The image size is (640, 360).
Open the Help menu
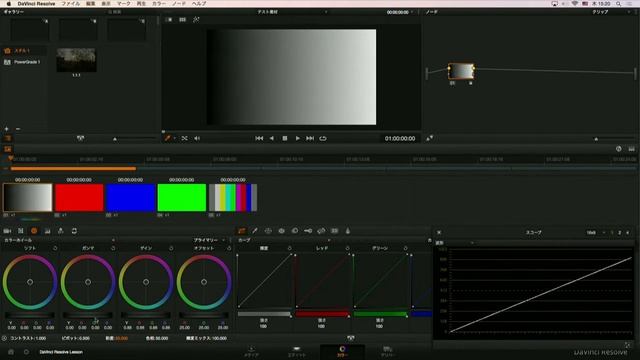(199, 4)
